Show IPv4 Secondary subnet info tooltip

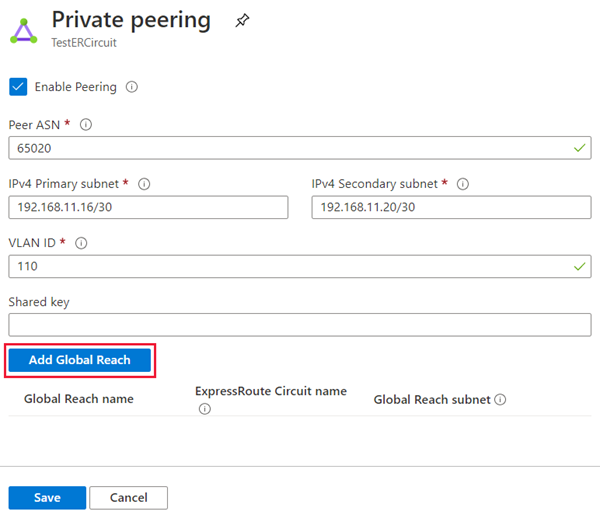click(463, 184)
